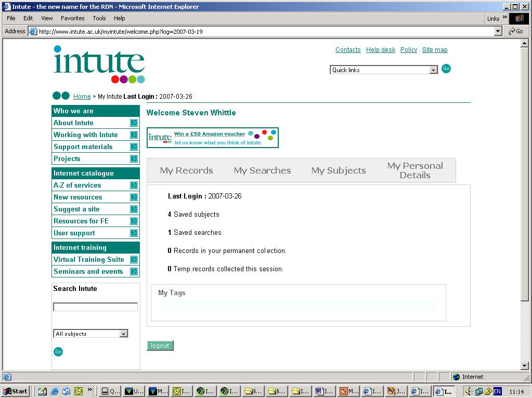This screenshot has height=398, width=532.
Task: Click the arrow icon beside Support materials
Action: tap(134, 147)
